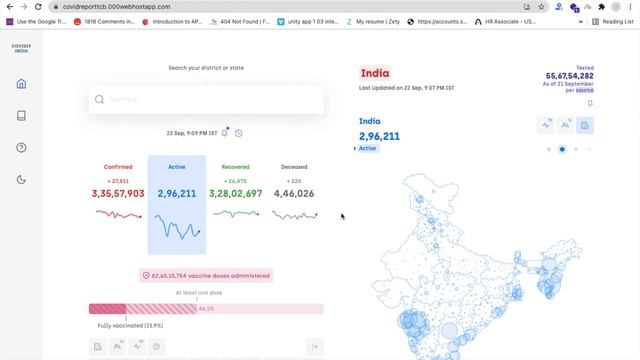Show more bookmarks chevron
Image resolution: width=640 pixels, height=360 pixels.
click(580, 22)
